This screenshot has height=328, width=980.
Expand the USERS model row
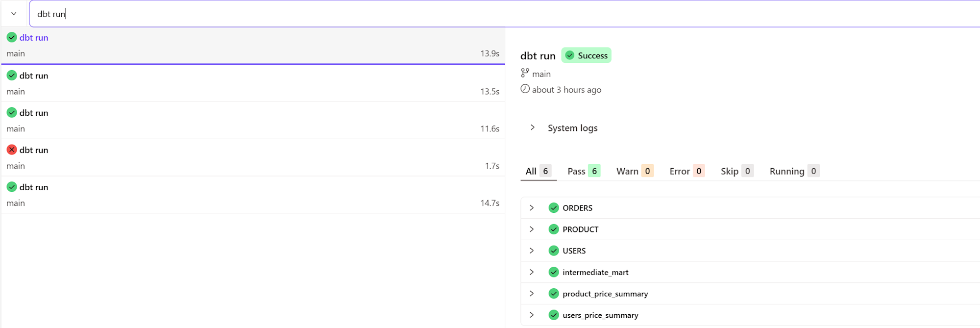point(532,251)
